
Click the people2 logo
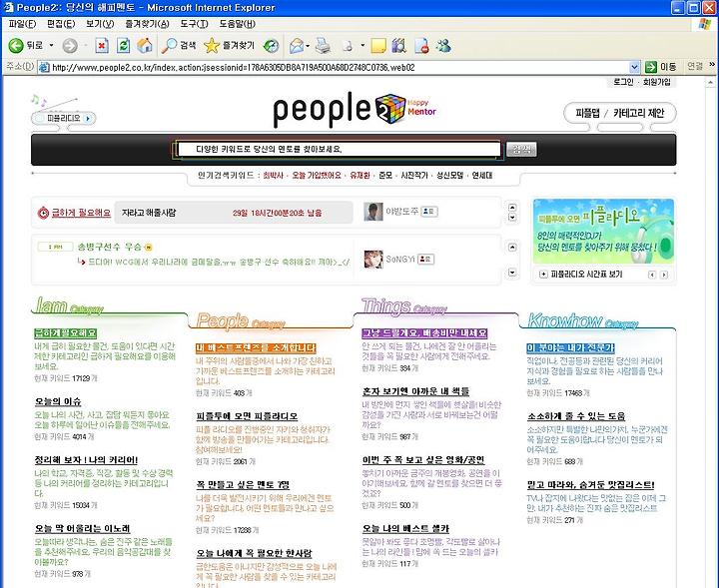(x=354, y=109)
